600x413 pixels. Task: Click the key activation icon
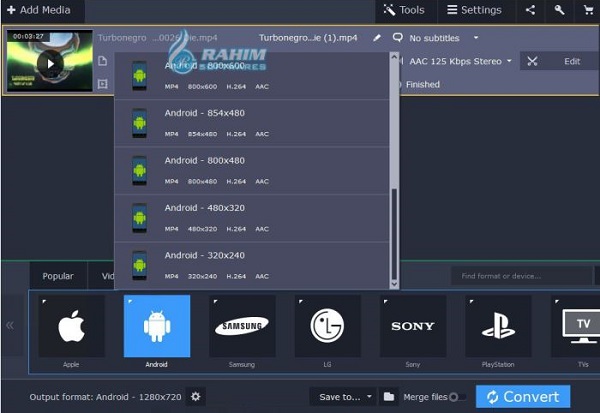click(559, 10)
